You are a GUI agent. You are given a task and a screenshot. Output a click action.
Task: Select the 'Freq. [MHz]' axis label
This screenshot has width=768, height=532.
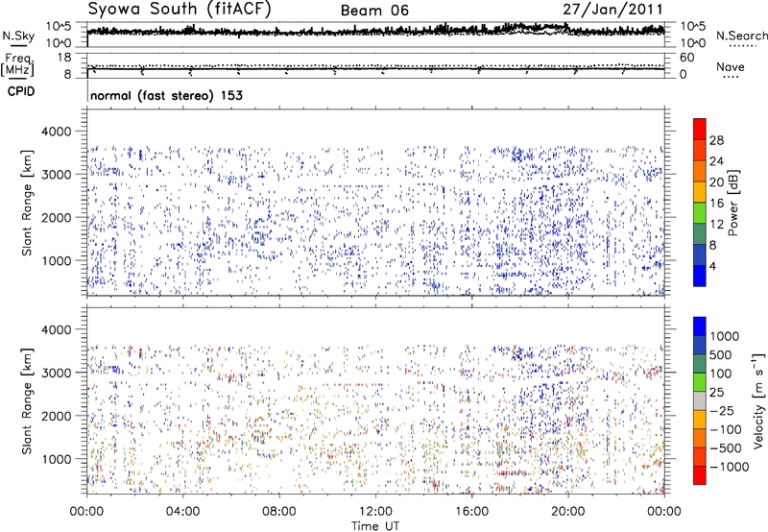(17, 64)
